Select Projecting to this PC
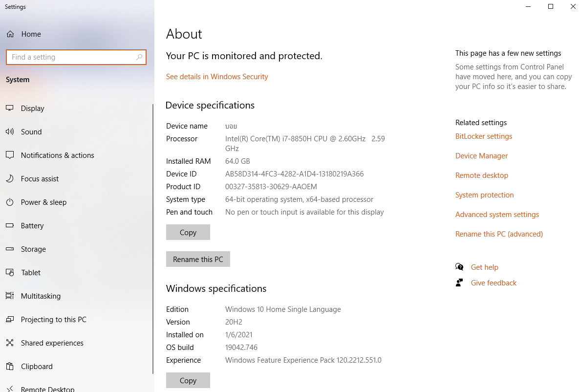The image size is (580, 392). click(53, 320)
